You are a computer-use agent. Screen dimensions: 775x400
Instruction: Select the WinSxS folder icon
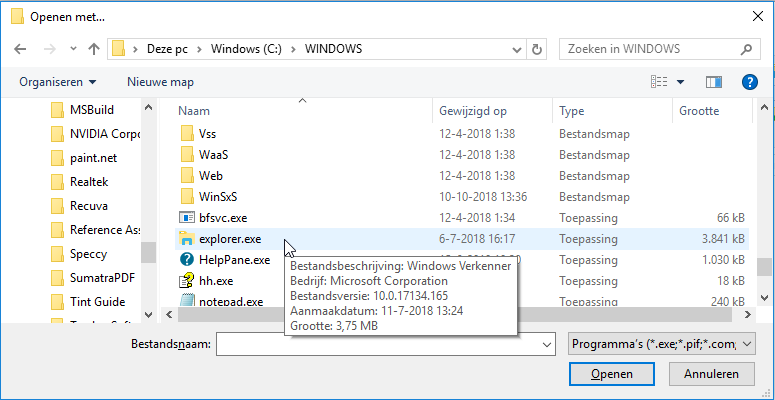coord(187,197)
